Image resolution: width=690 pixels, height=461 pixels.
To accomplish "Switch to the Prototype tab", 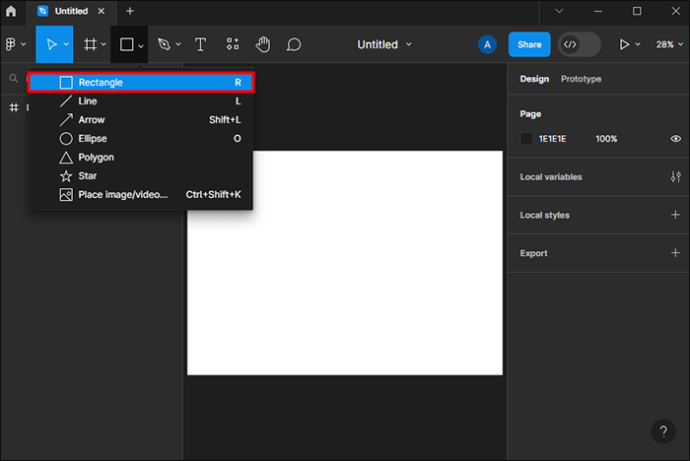I will [x=580, y=79].
